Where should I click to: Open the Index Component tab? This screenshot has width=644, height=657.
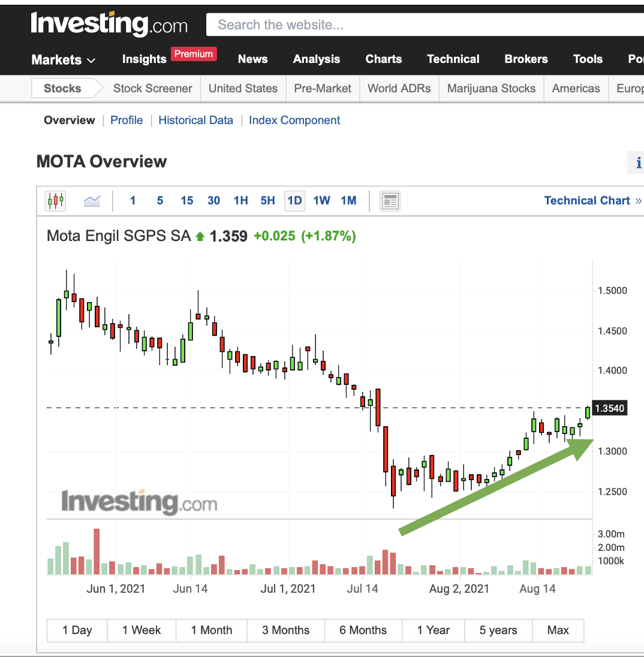click(294, 120)
